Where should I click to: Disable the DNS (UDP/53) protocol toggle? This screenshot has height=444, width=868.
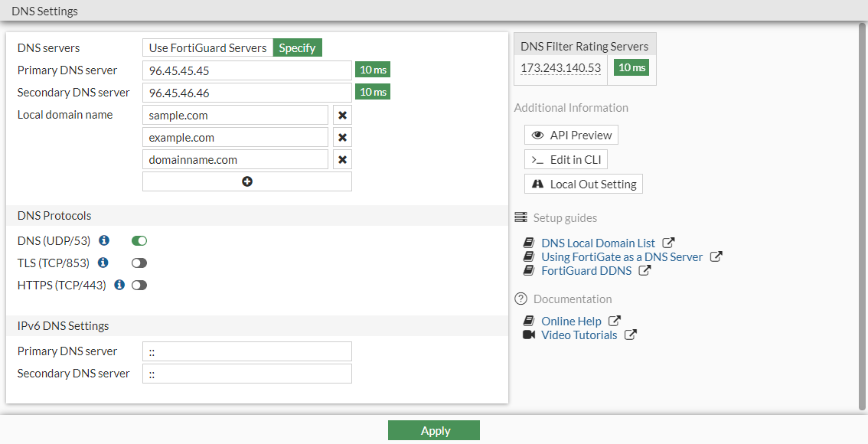[x=139, y=240]
